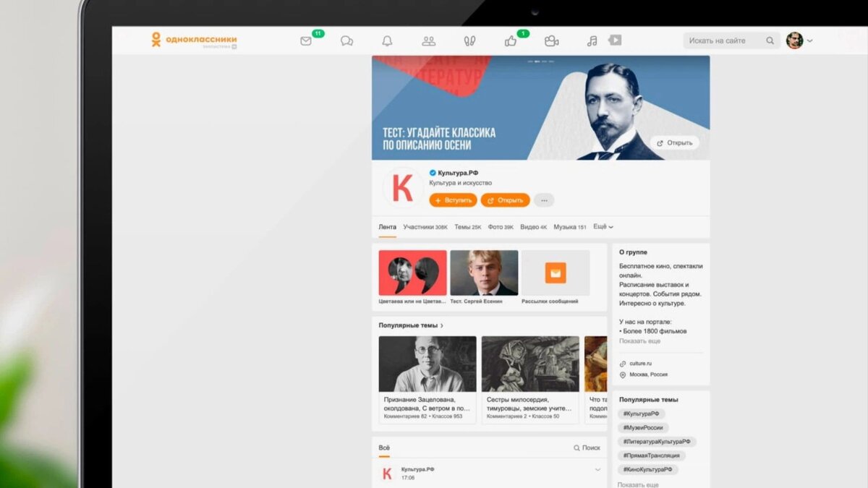Viewport: 868px width, 488px height.
Task: Click the small K avatar of the post
Action: click(387, 474)
